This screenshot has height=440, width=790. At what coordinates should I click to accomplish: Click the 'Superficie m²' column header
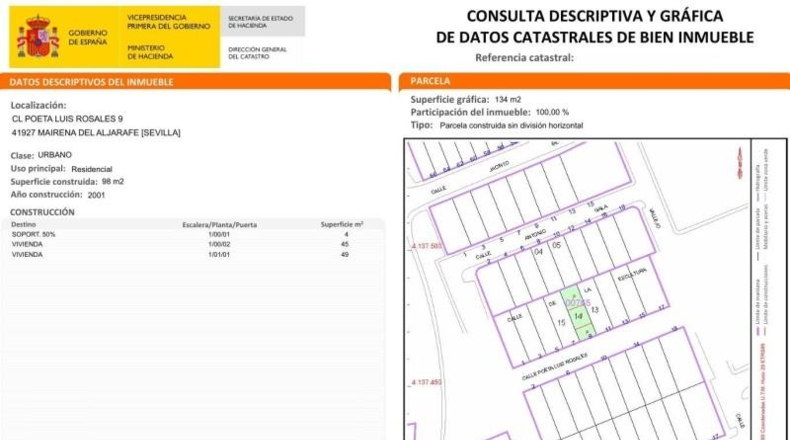point(342,224)
